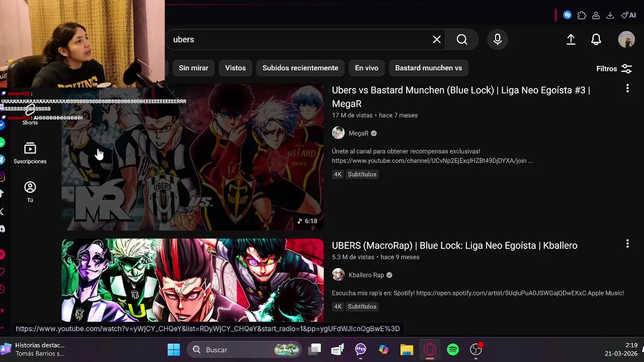
Task: Open the browser downloads icon
Action: click(x=610, y=16)
